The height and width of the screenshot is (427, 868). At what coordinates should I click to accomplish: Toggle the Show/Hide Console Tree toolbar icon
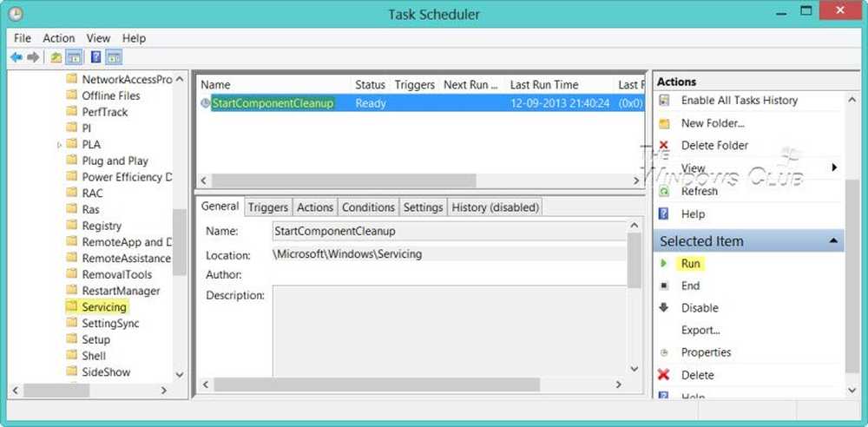click(x=74, y=57)
